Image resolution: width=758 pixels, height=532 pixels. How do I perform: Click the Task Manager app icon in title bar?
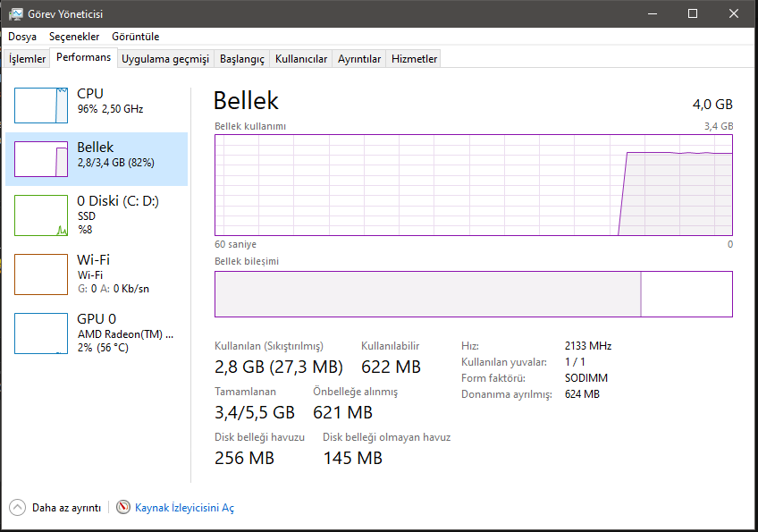tap(16, 13)
